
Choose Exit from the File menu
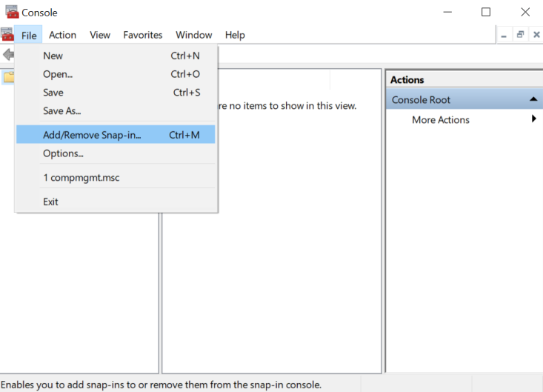(116, 202)
